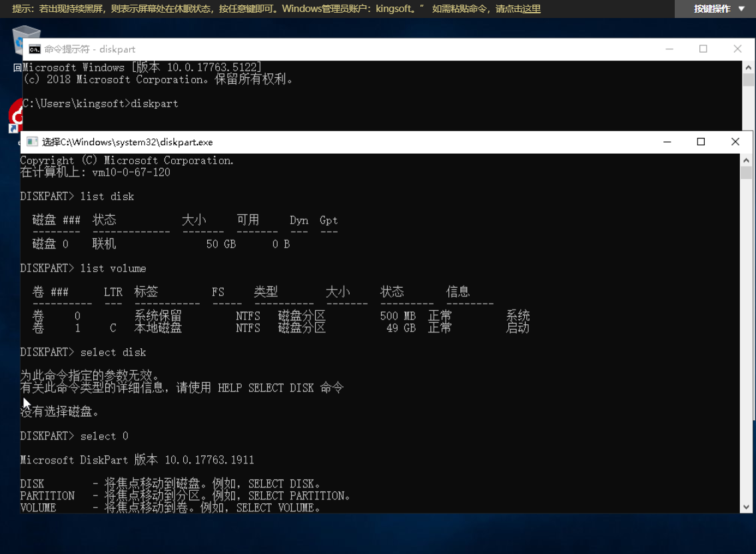Click the 'select disk' command text
This screenshot has height=554, width=756.
pos(113,352)
